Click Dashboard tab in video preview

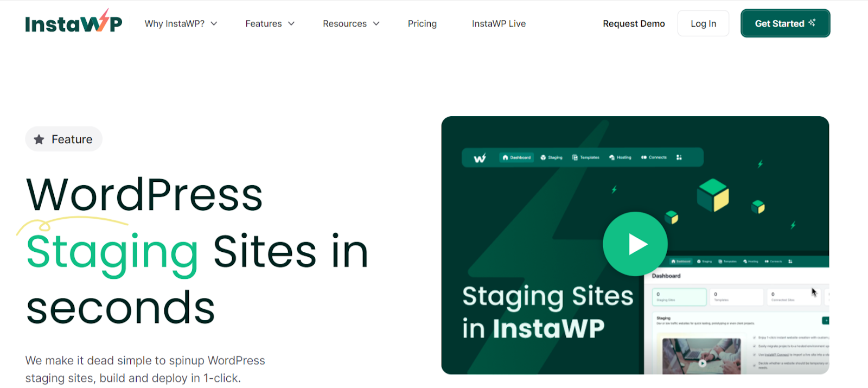click(516, 157)
